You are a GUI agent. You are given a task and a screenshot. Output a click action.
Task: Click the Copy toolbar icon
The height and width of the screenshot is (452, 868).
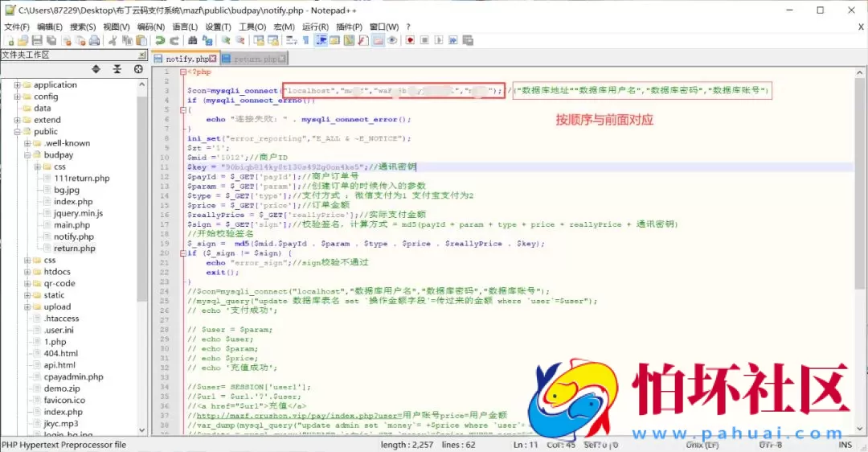click(x=127, y=40)
